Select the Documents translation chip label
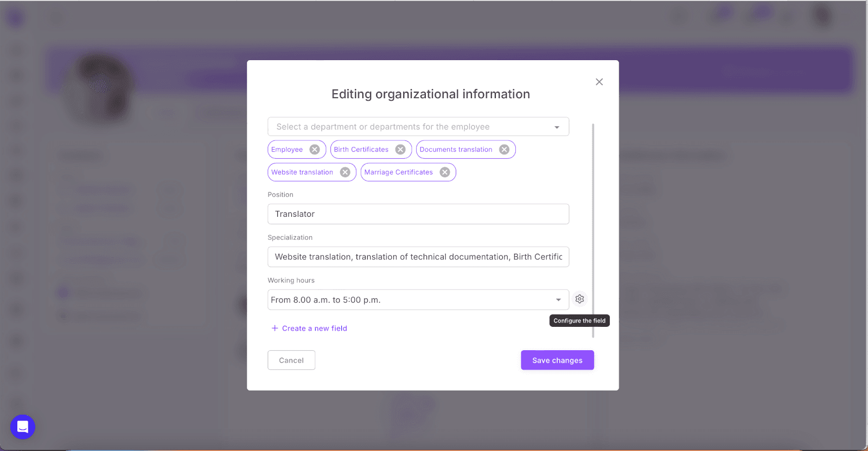This screenshot has width=868, height=451. point(456,150)
